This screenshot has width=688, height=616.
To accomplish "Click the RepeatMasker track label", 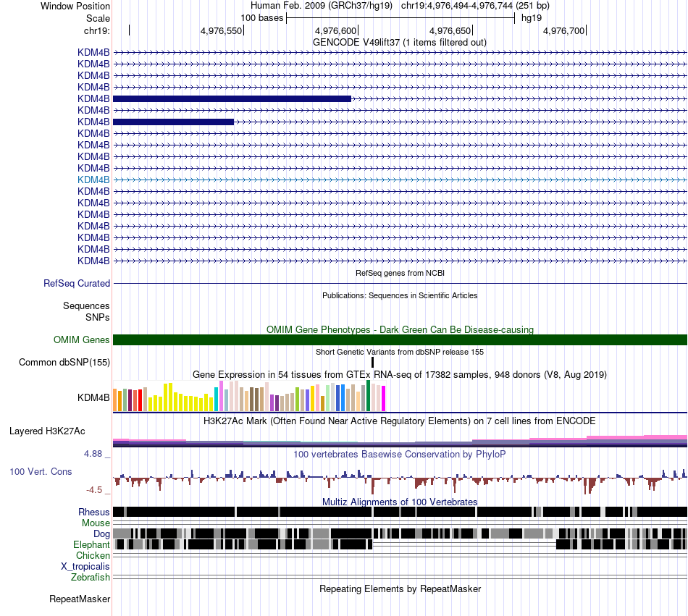I will 80,599.
